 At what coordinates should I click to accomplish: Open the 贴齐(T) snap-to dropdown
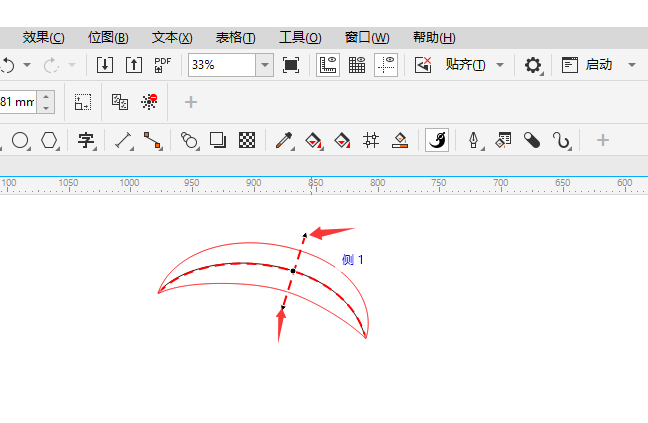pos(474,65)
